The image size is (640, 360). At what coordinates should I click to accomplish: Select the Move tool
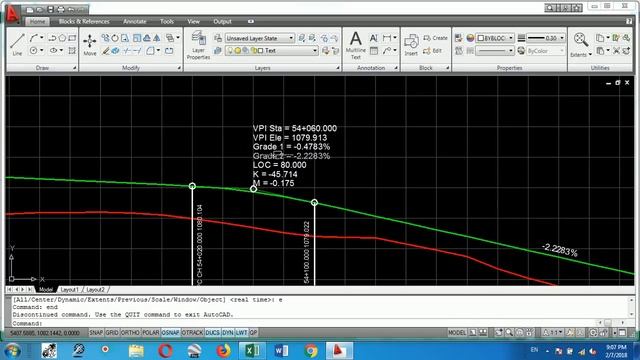click(x=89, y=44)
